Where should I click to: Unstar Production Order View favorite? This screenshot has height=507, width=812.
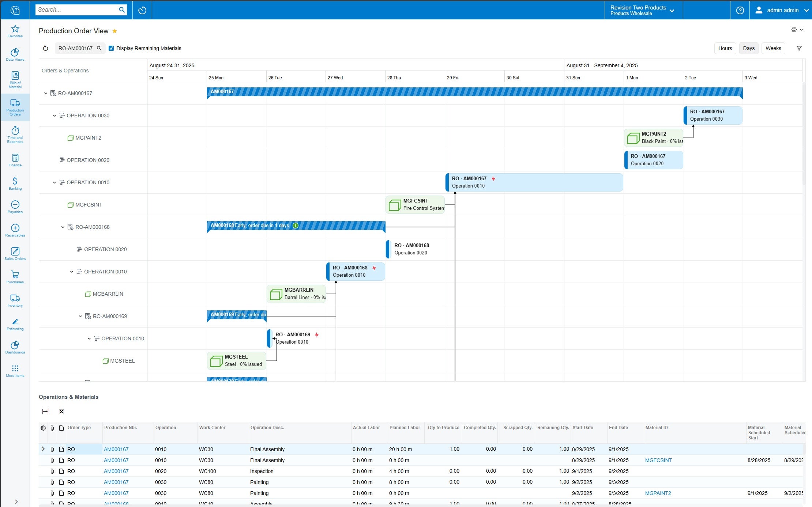115,31
